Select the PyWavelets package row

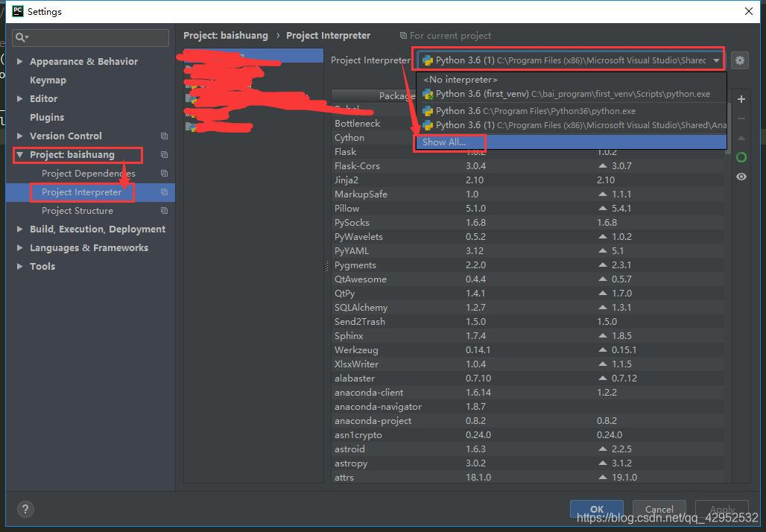coord(528,237)
